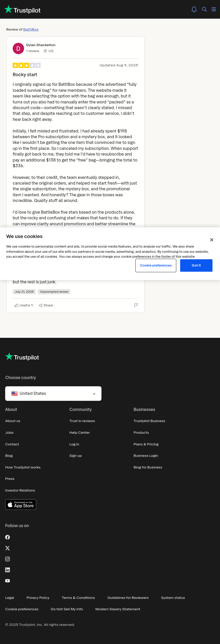Open Trustpilot's Instagram icon
This screenshot has width=220, height=644.
point(8,559)
